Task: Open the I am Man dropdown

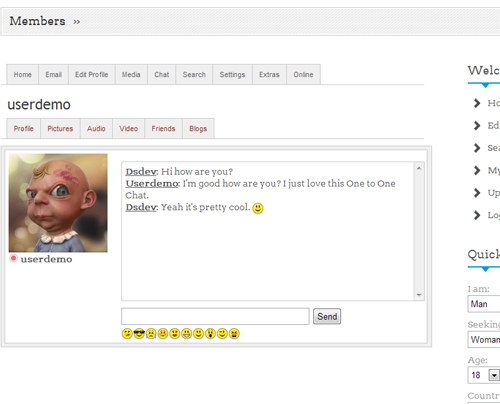Action: tap(484, 304)
